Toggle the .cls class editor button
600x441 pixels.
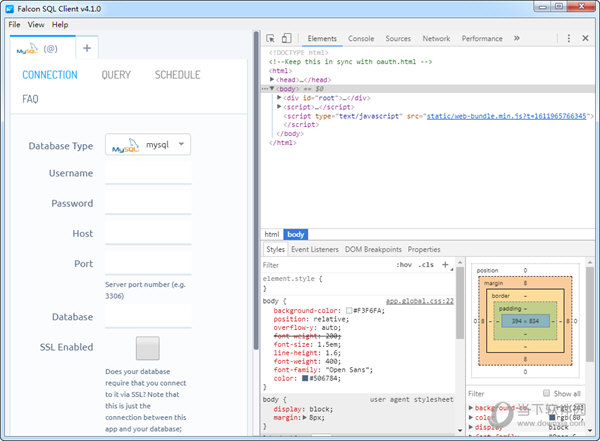pyautogui.click(x=426, y=265)
